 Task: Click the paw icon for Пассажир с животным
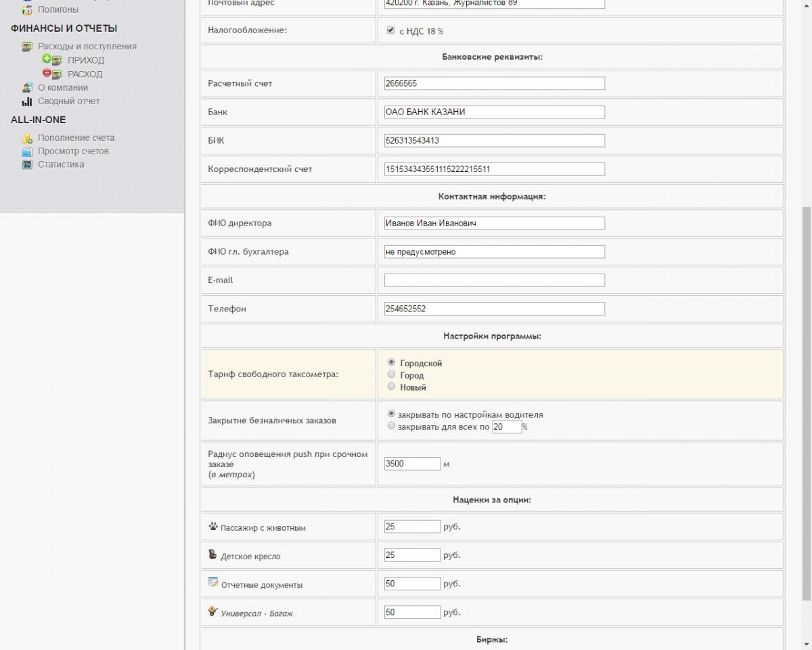(213, 526)
